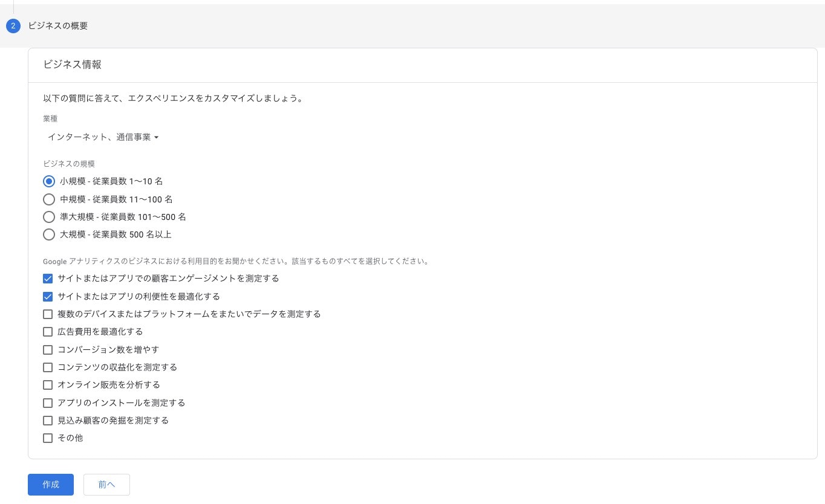Check the その他 option
The width and height of the screenshot is (825, 504).
coord(48,438)
